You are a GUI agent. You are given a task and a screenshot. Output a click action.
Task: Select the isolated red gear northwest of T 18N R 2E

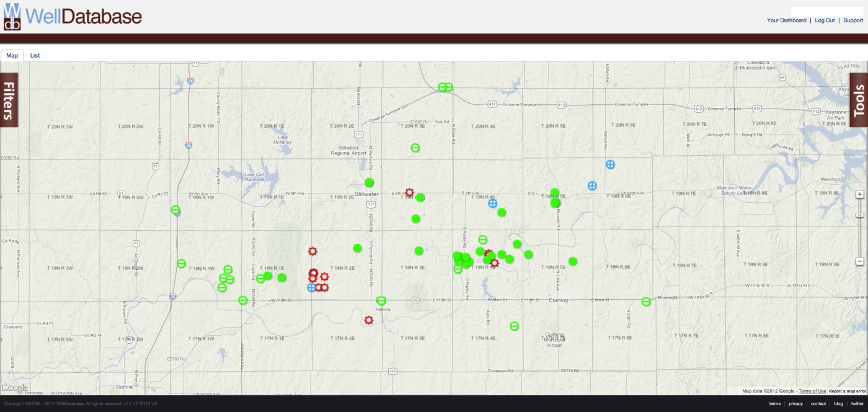point(312,251)
